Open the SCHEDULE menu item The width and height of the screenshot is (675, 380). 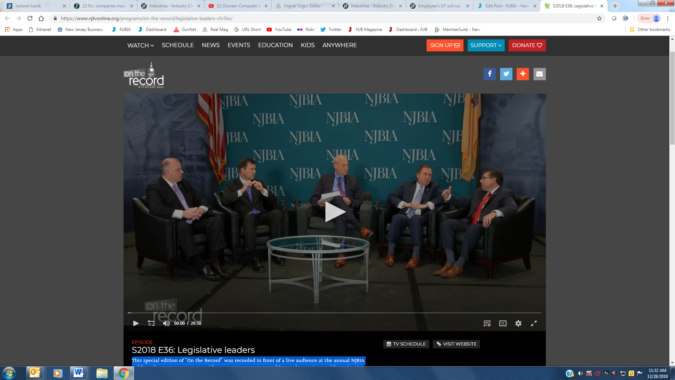(177, 45)
